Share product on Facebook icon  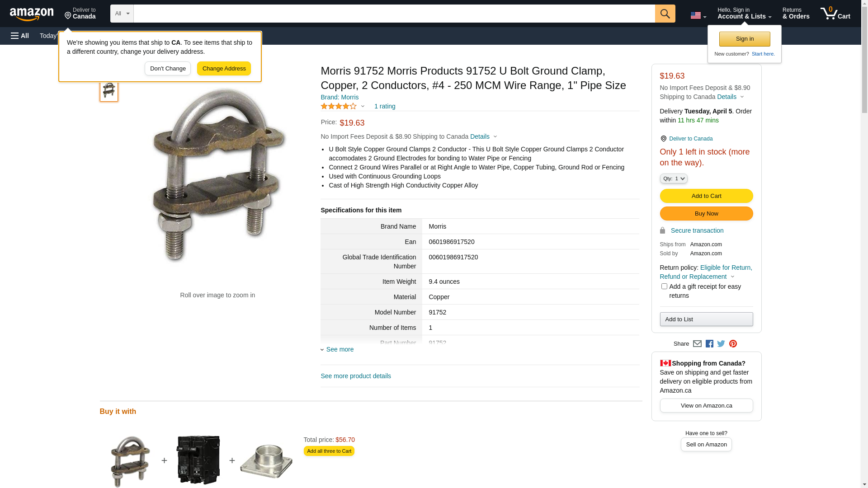(709, 344)
